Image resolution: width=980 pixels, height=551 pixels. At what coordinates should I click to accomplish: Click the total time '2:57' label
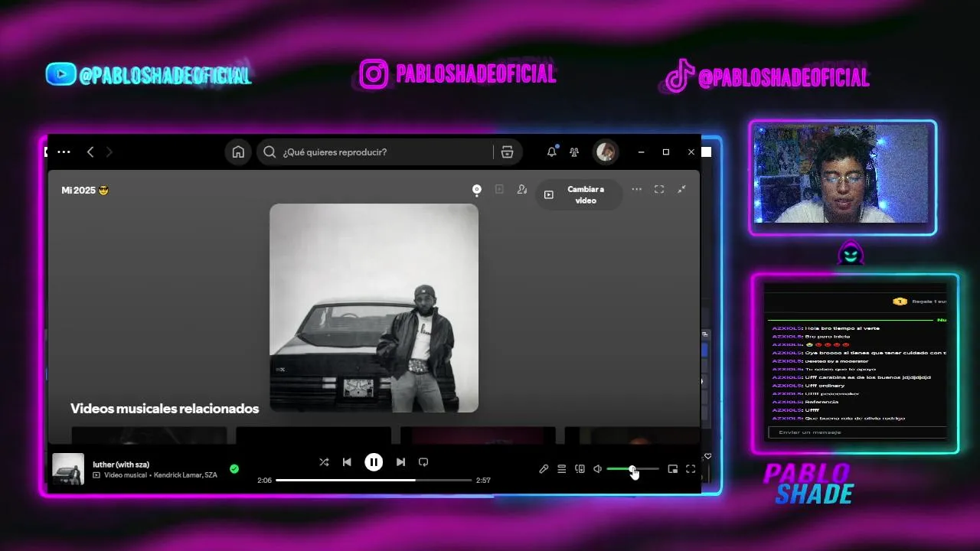point(483,481)
